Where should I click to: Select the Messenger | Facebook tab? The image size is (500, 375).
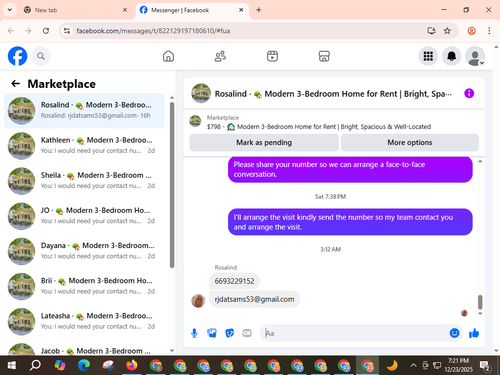[193, 10]
